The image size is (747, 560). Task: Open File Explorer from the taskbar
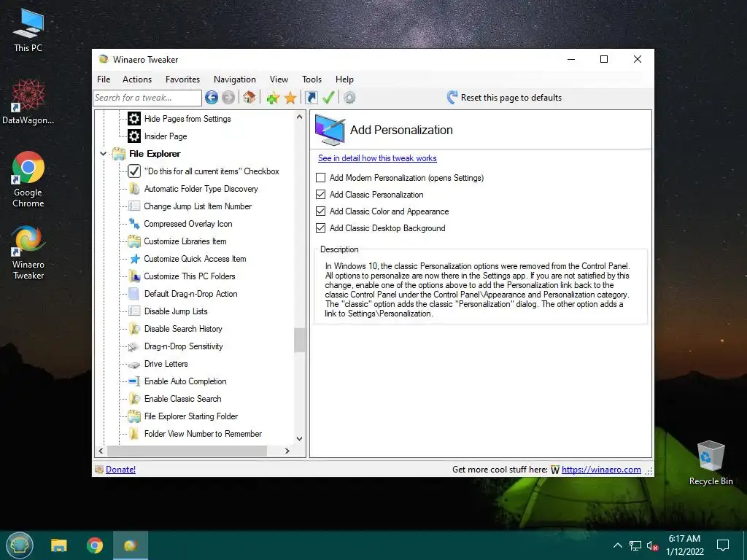pos(59,545)
